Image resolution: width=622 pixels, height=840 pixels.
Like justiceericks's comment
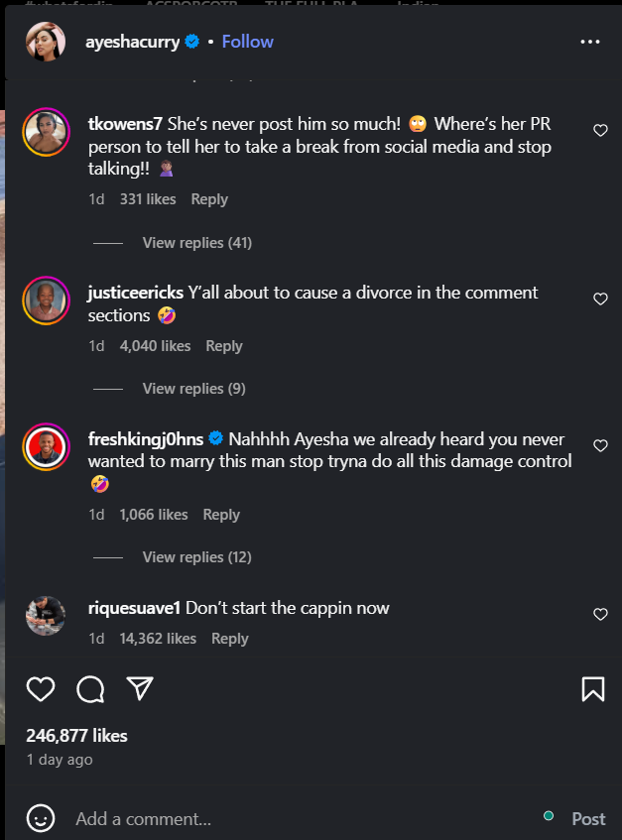click(600, 299)
